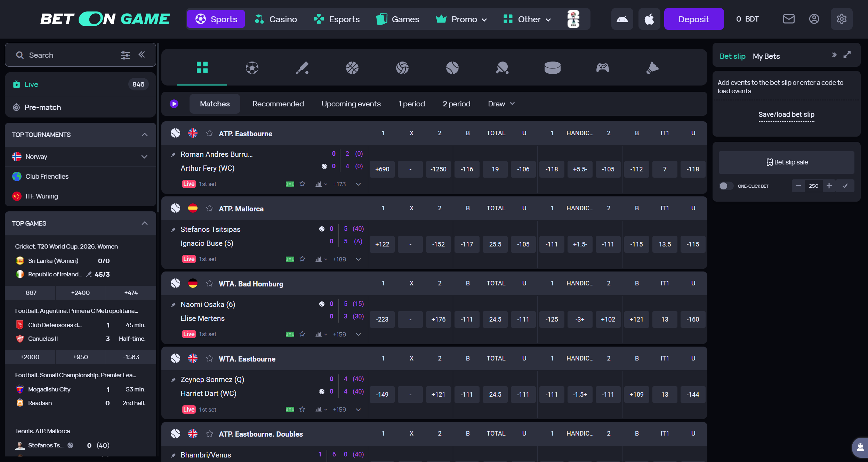Open search filter sliders icon
Image resolution: width=868 pixels, height=462 pixels.
tap(125, 55)
